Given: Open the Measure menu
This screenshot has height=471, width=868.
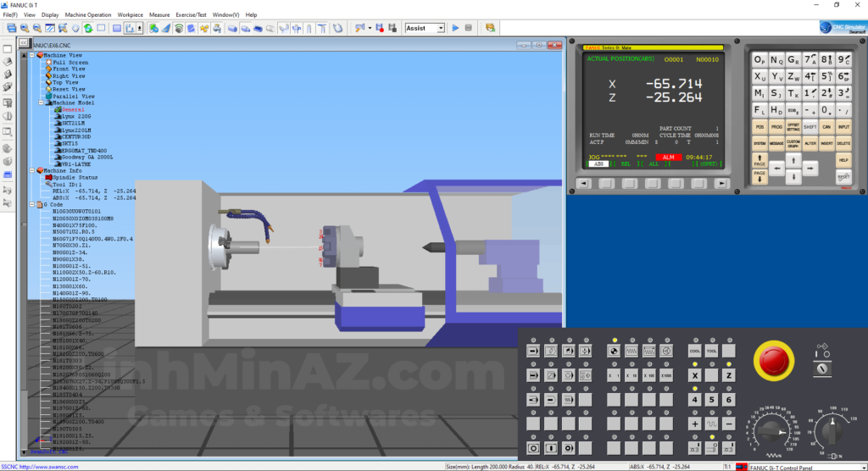Looking at the screenshot, I should pos(159,15).
